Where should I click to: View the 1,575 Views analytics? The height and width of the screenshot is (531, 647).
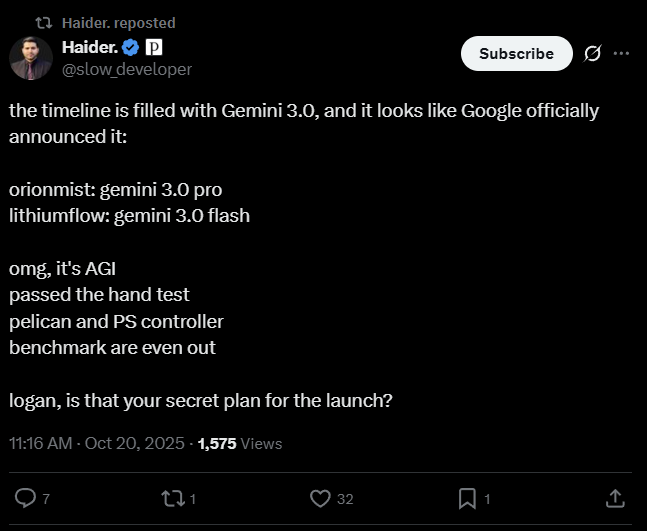coord(240,443)
